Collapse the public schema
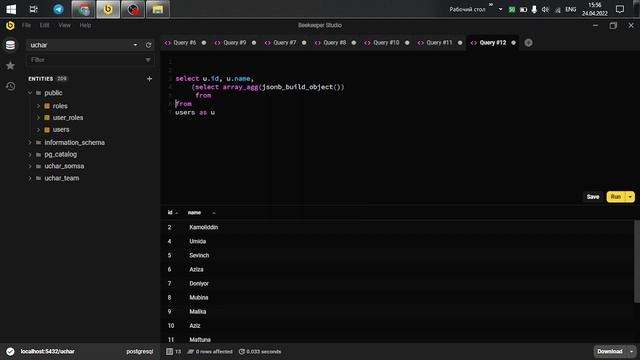The image size is (640, 360). click(x=30, y=93)
